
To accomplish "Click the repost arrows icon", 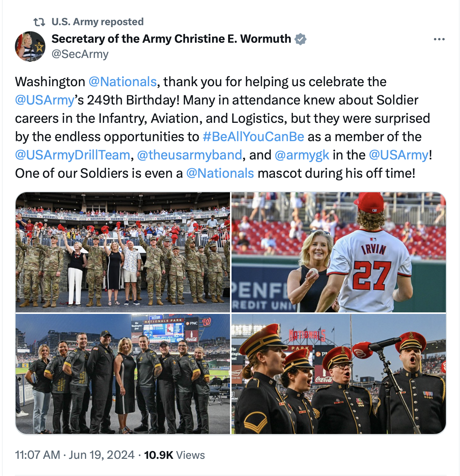I will pyautogui.click(x=39, y=22).
